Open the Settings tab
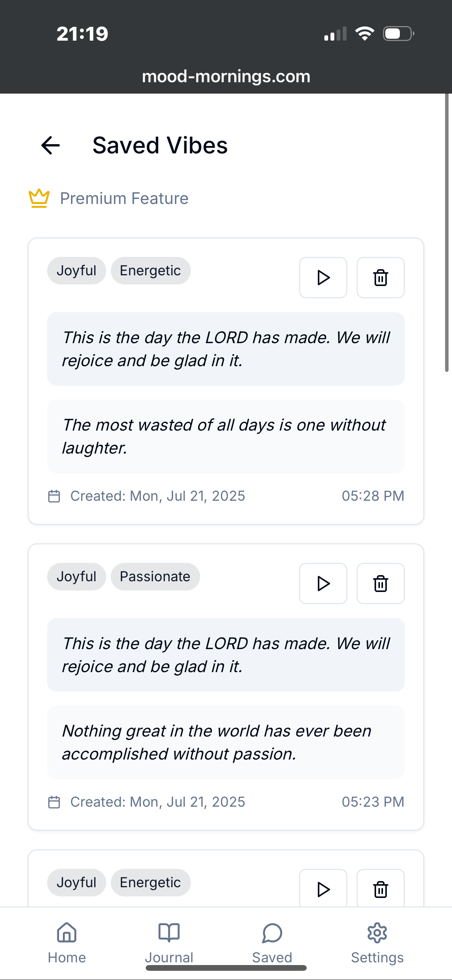This screenshot has width=452, height=980. 377,943
